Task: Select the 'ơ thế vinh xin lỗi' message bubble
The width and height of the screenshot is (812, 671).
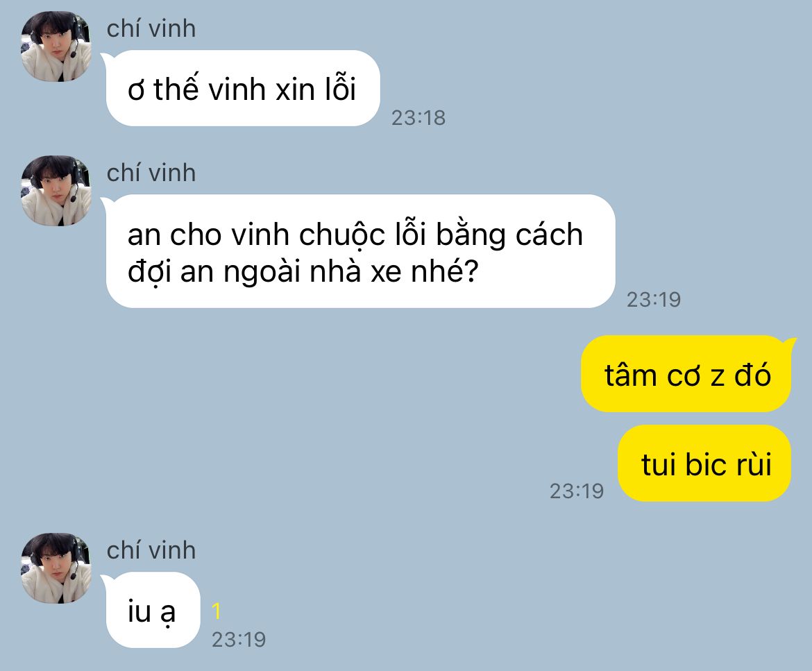Action: (x=243, y=88)
